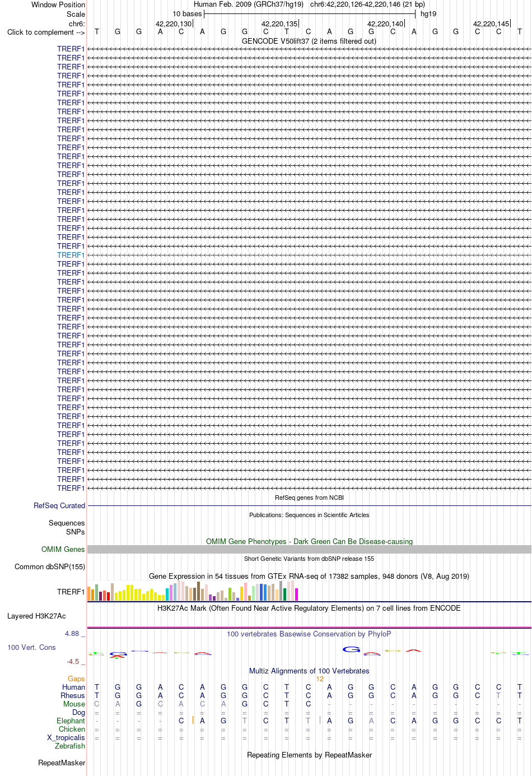Viewport: 532px width, 776px height.
Task: Click the gray OMIM Genes item bar
Action: click(x=309, y=549)
